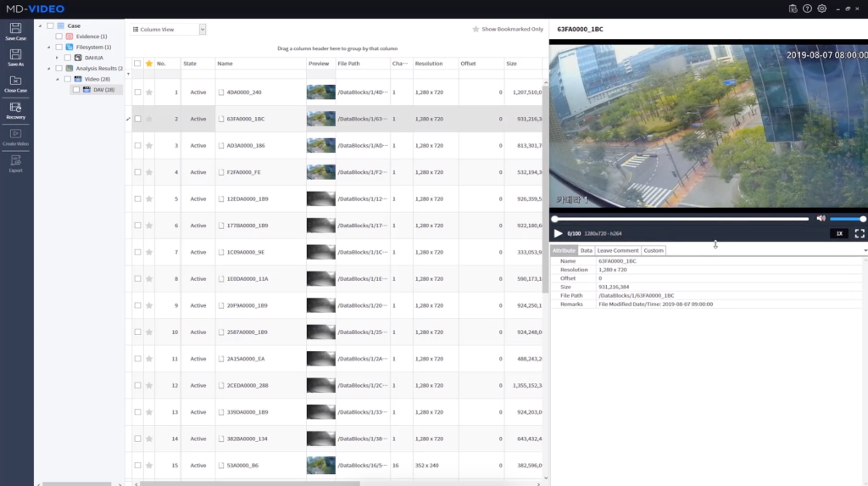Open the Column View dropdown
The height and width of the screenshot is (486, 868).
pyautogui.click(x=203, y=30)
